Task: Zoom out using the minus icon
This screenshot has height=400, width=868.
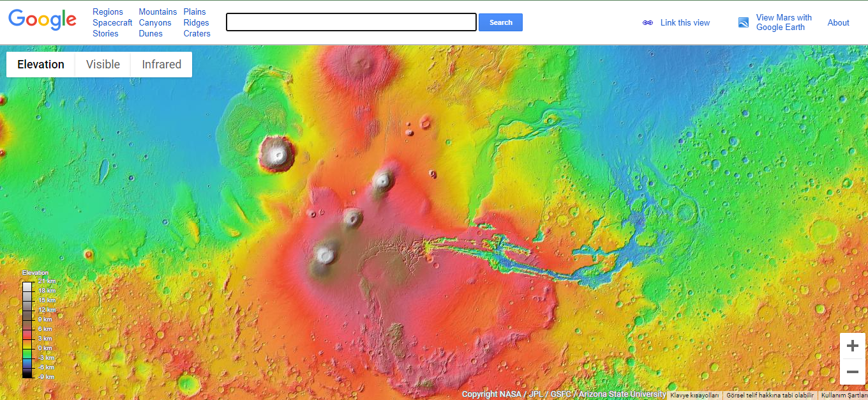Action: click(x=852, y=371)
